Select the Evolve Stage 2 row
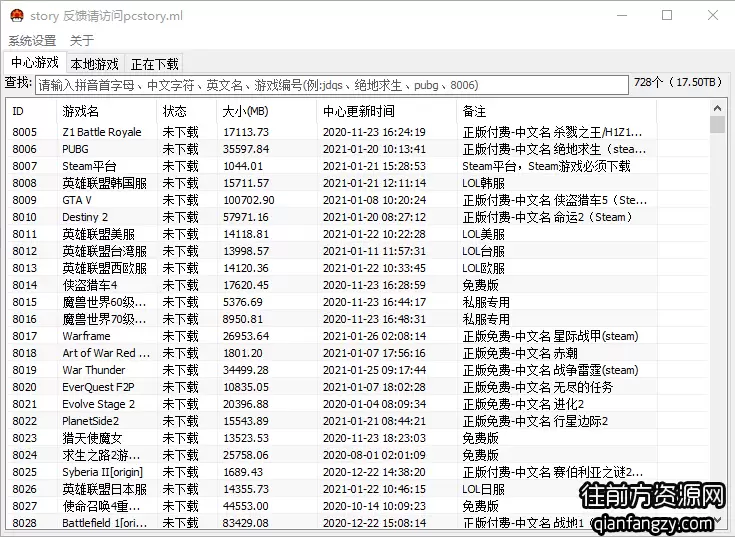735x537 pixels. tap(358, 404)
